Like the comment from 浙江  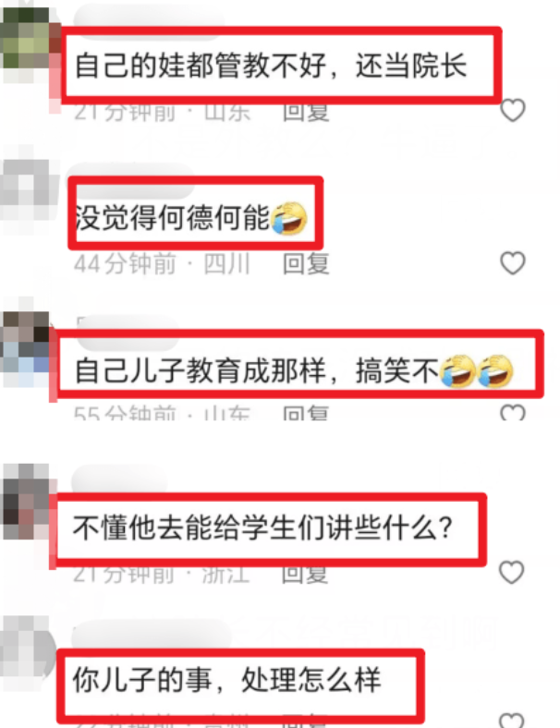(x=511, y=572)
